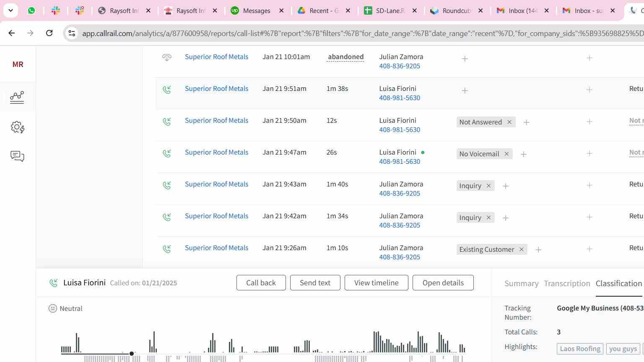Image resolution: width=644 pixels, height=362 pixels.
Task: Switch to the Roundcube browser tab
Action: tap(456, 10)
